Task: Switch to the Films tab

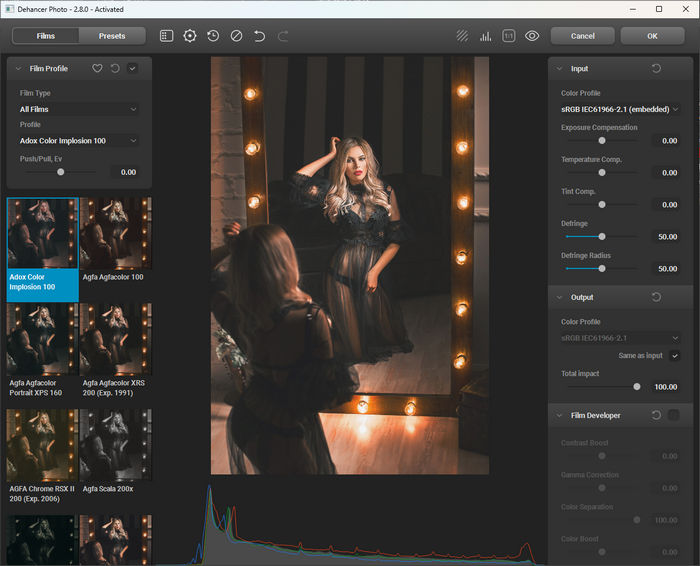Action: [x=46, y=36]
